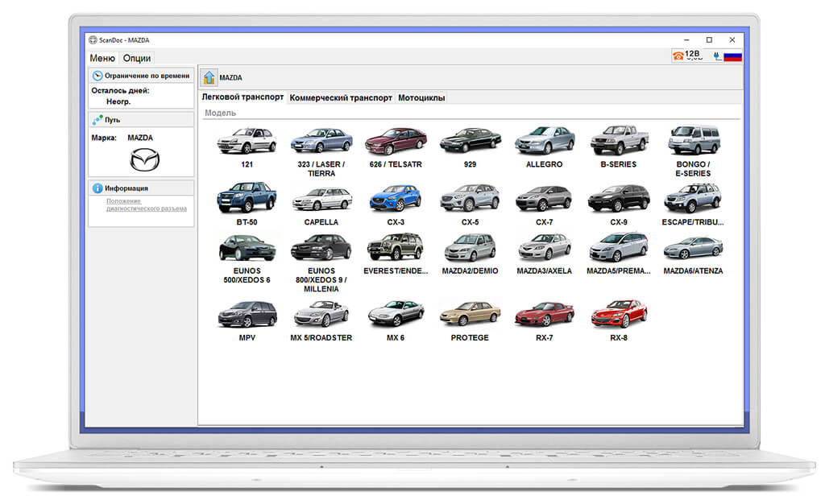The height and width of the screenshot is (504, 825).
Task: Click the orange phone voltage indicator icon
Action: click(678, 56)
